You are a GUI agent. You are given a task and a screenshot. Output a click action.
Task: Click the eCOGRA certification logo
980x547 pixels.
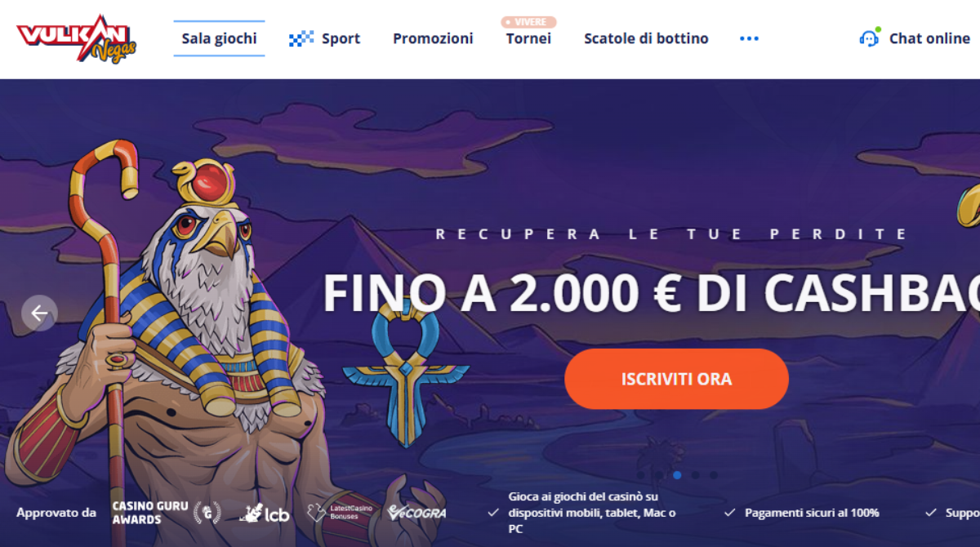(416, 513)
